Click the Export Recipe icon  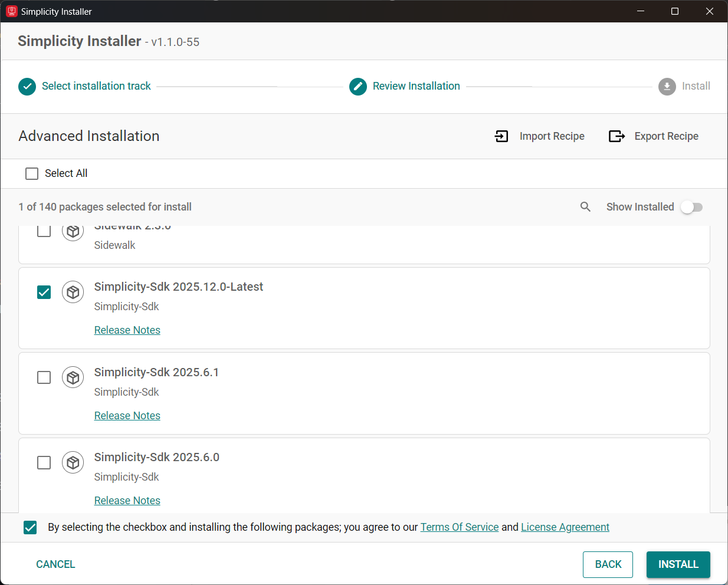point(616,136)
